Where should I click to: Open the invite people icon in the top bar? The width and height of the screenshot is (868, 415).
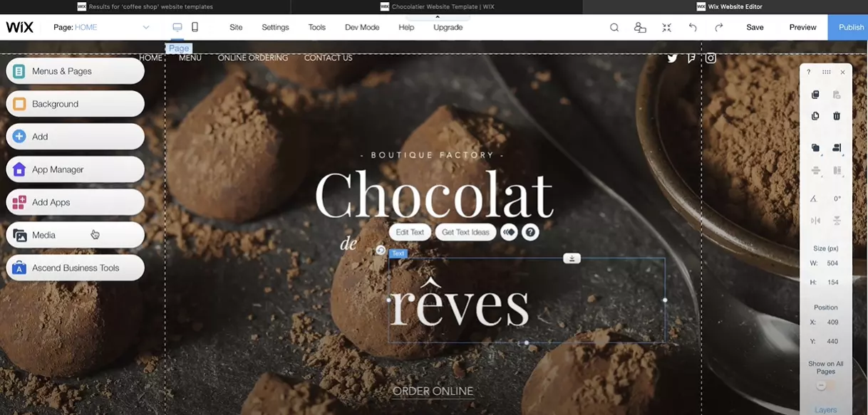point(640,27)
